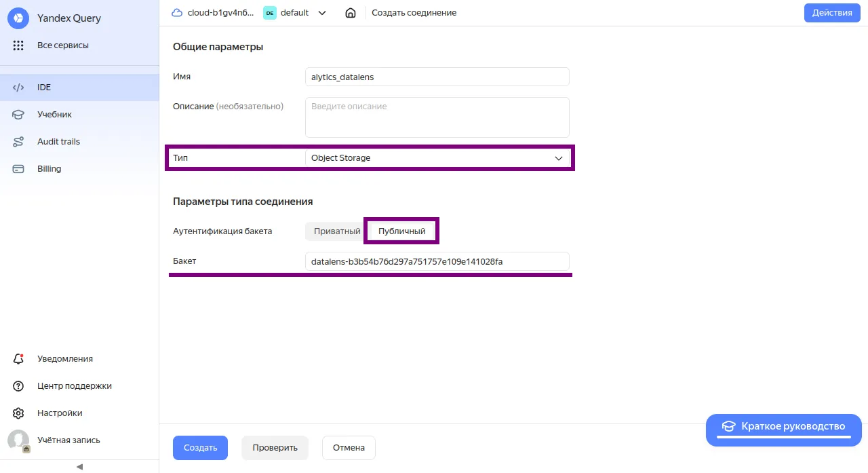Expand the default folder chevron

pyautogui.click(x=322, y=13)
